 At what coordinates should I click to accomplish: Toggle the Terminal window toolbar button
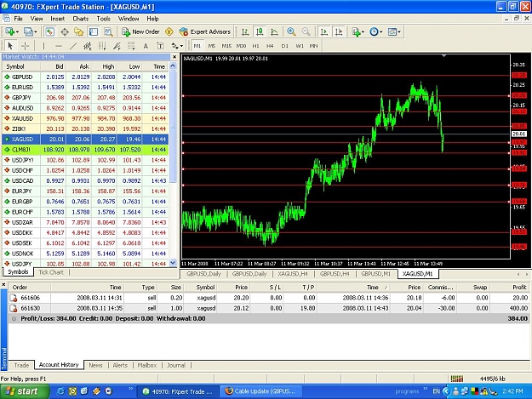coord(94,31)
